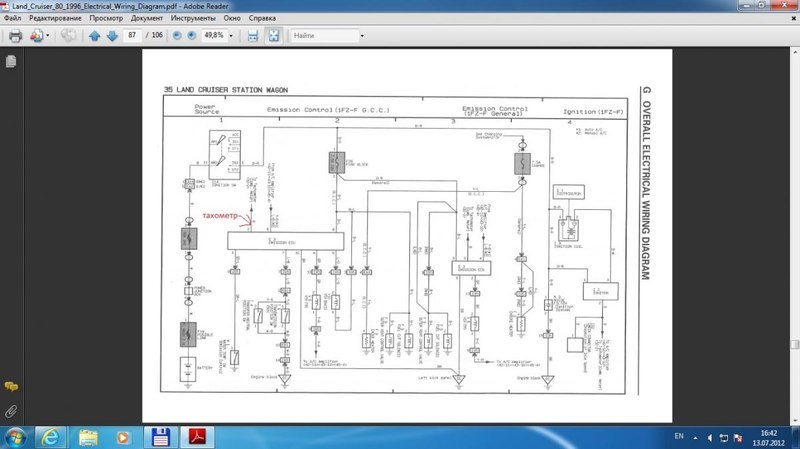
Task: Click the page number field showing 87
Action: [x=132, y=35]
